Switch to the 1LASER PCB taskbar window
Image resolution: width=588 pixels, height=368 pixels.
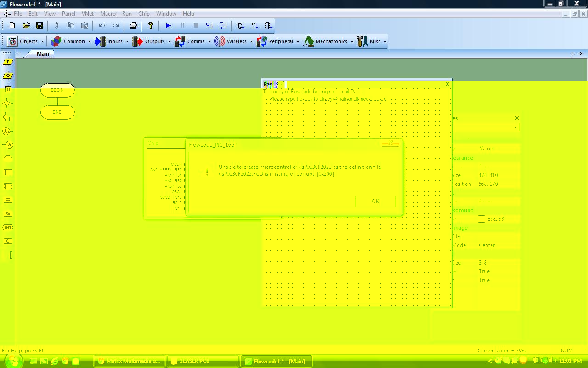tap(203, 361)
